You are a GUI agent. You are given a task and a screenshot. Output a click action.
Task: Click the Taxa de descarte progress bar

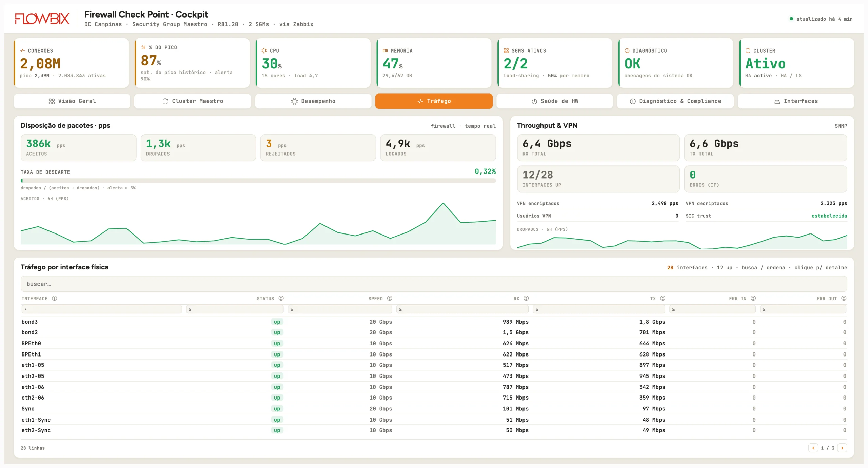[258, 181]
